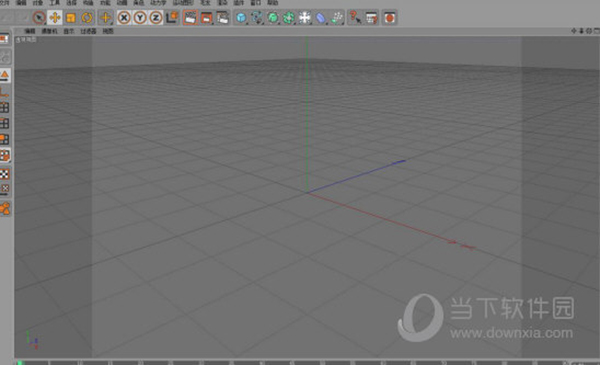Open the 编辑 menu in the main menu bar
This screenshot has width=600, height=365.
pyautogui.click(x=21, y=3)
